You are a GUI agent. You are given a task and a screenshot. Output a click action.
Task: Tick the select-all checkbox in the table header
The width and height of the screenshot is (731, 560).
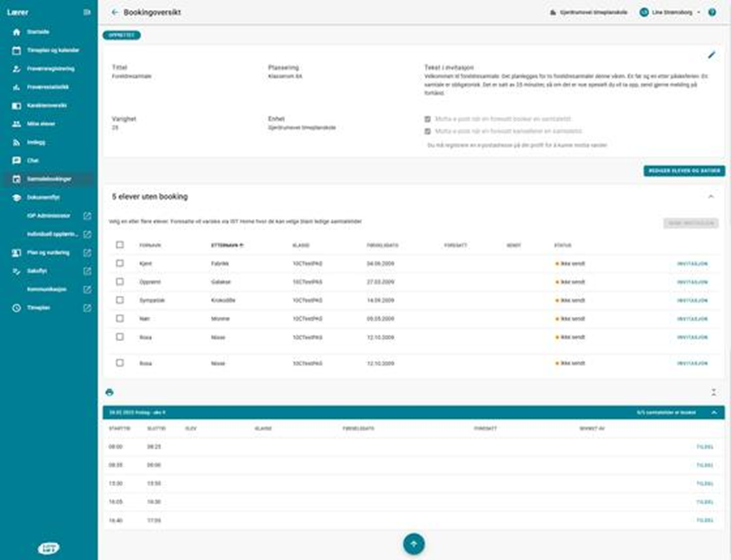[x=120, y=245]
